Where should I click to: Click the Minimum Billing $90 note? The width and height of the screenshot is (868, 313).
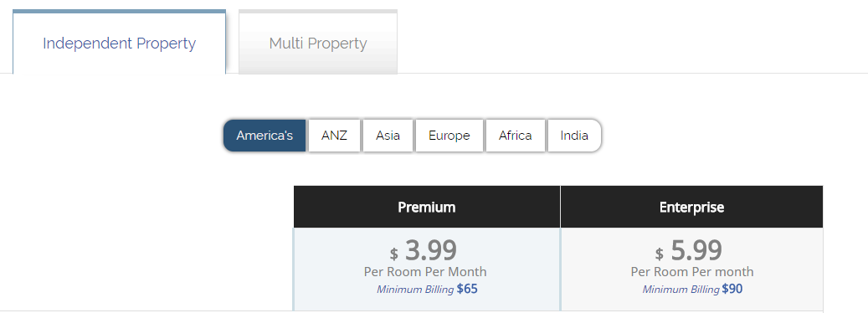click(x=692, y=290)
